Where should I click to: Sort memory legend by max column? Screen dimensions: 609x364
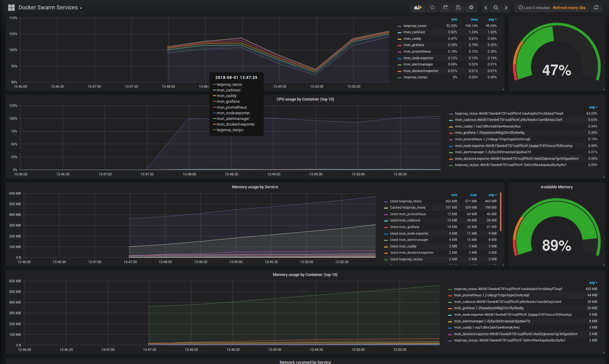coord(473,195)
